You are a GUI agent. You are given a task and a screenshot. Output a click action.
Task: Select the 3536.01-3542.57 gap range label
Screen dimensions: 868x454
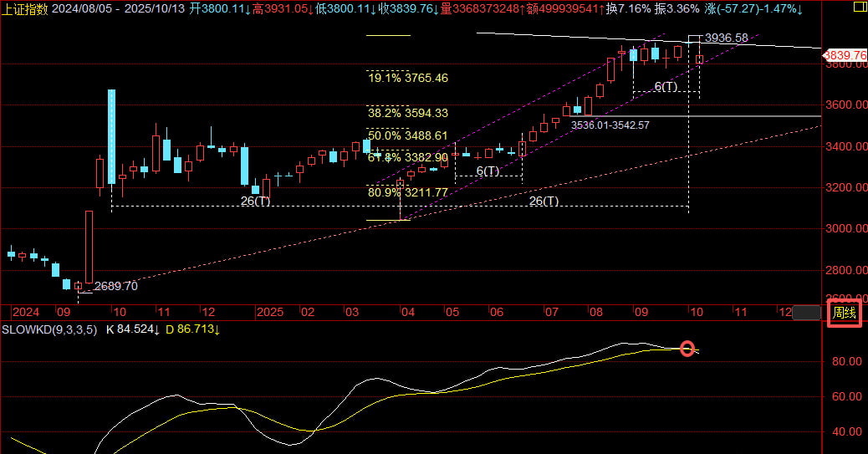point(610,125)
